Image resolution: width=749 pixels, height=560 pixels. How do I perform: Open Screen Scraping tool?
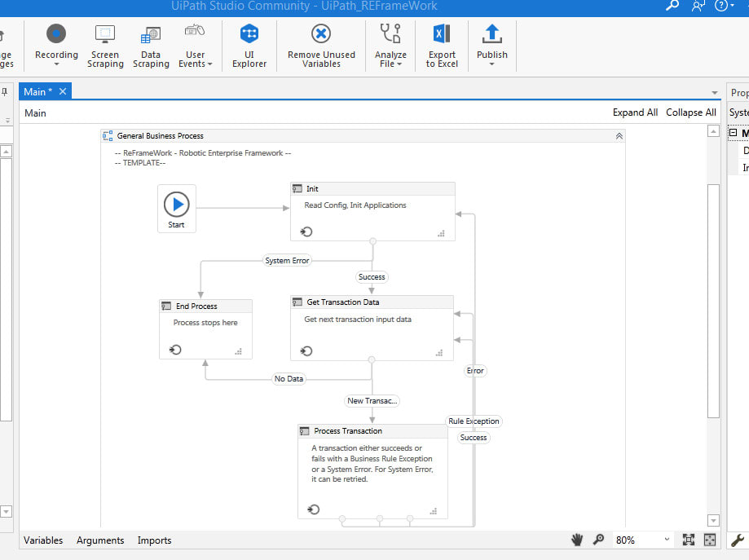click(105, 46)
